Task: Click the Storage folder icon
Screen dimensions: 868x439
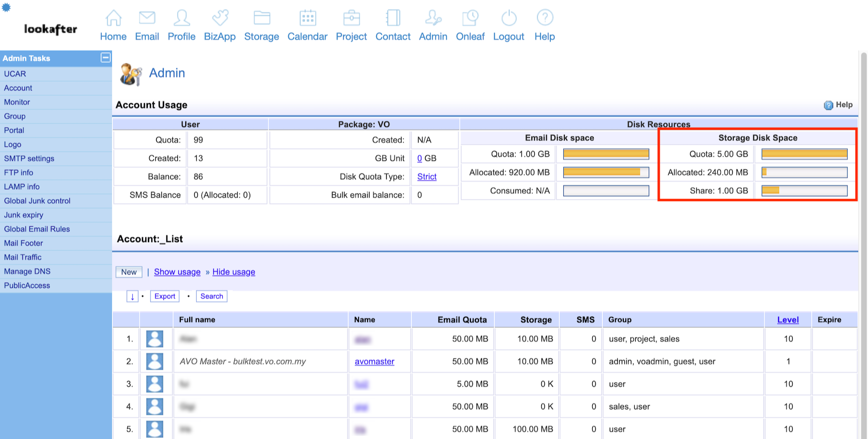Action: click(x=262, y=18)
